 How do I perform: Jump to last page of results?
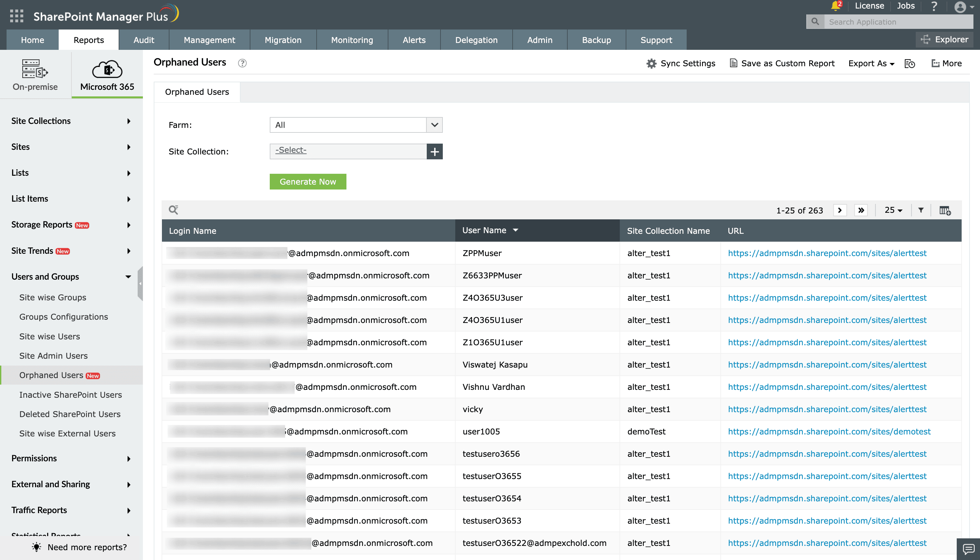coord(861,210)
